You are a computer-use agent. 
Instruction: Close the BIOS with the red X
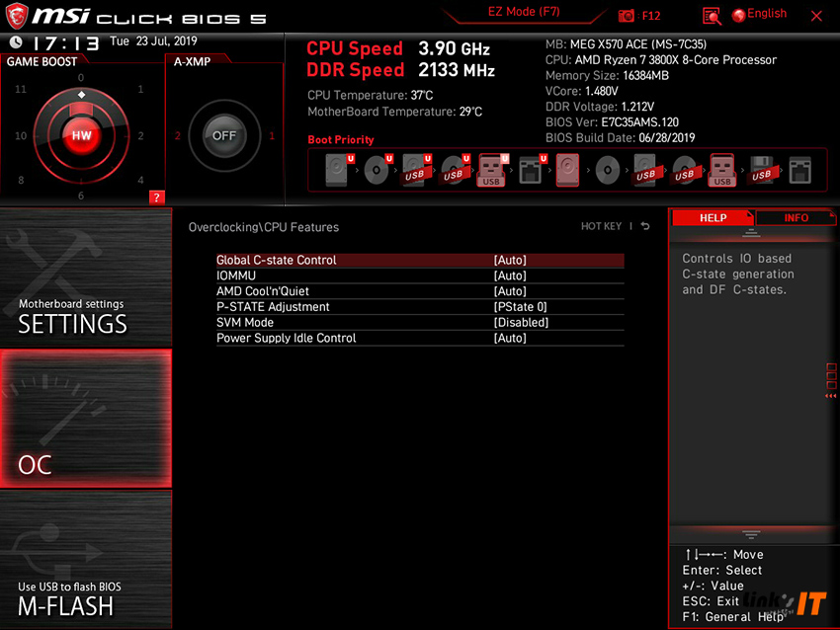[816, 16]
